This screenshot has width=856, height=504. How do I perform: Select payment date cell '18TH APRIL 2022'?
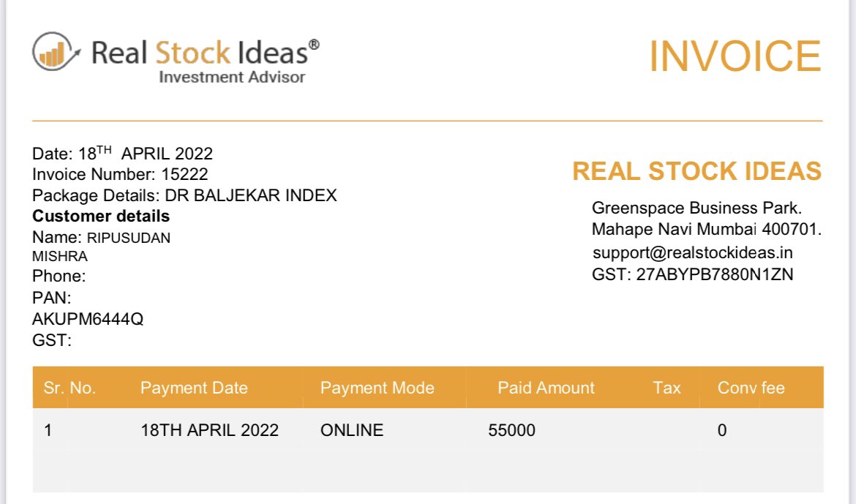tap(210, 430)
